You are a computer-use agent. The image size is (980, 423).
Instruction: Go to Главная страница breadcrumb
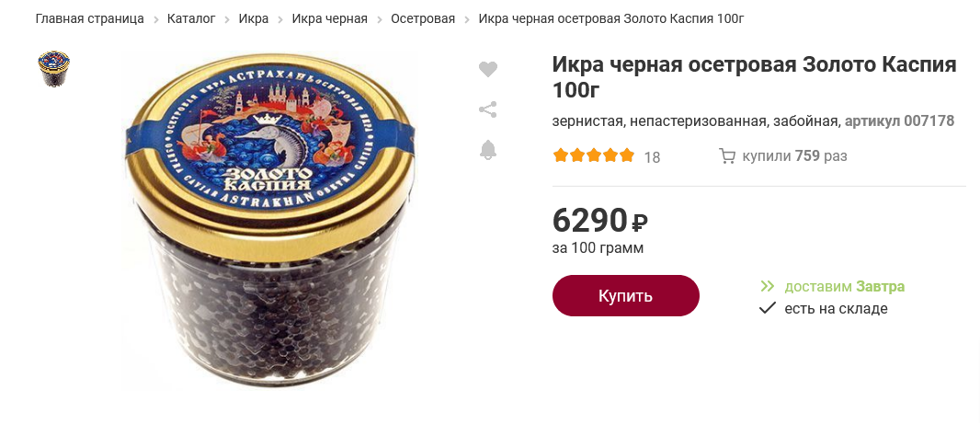90,18
